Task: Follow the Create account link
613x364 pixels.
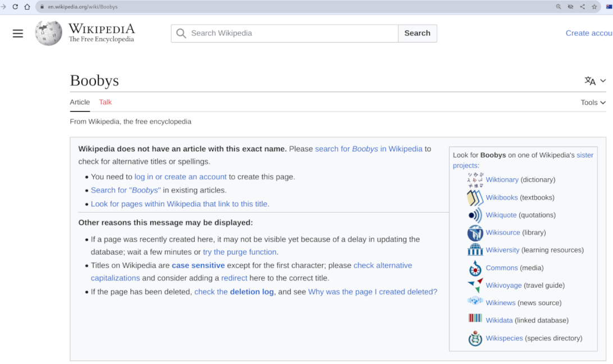Action: click(588, 33)
